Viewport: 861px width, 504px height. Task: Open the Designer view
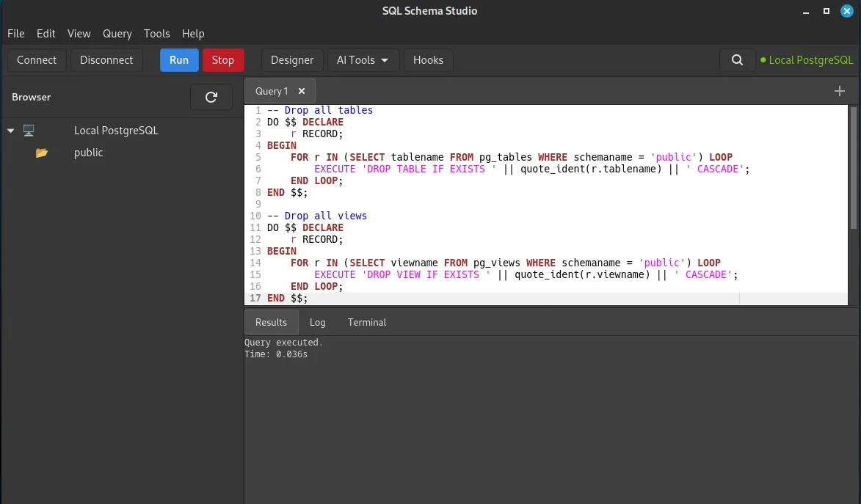coord(292,60)
